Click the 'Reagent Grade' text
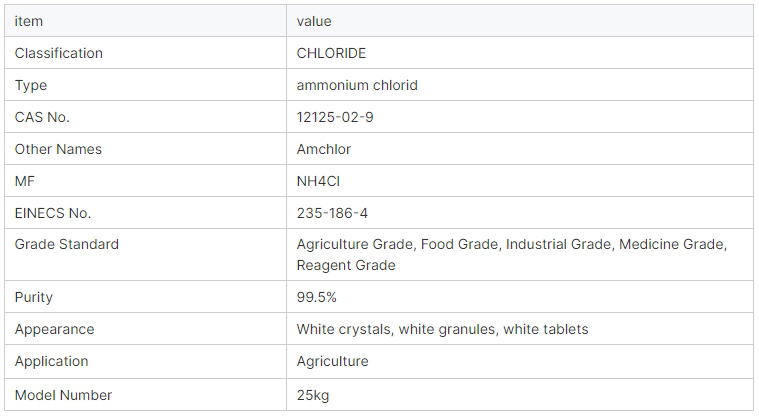Viewport: 759px width, 417px height. coord(346,265)
